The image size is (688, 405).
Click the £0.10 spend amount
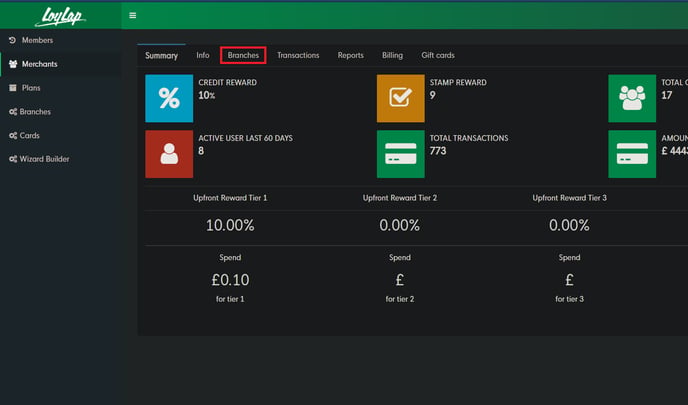point(230,280)
